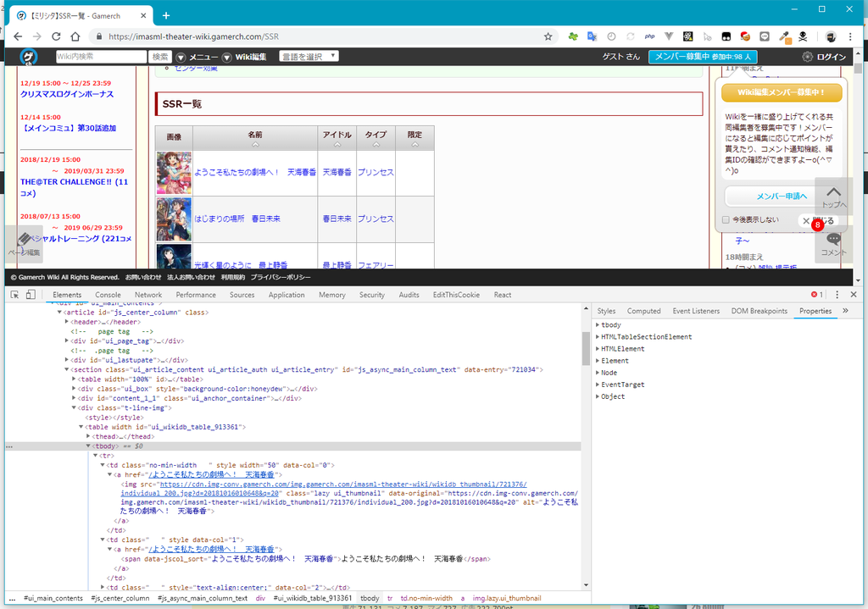Select #ui_wikidb_table_913361 in breadcrumb
Image resolution: width=868 pixels, height=609 pixels.
[x=313, y=598]
